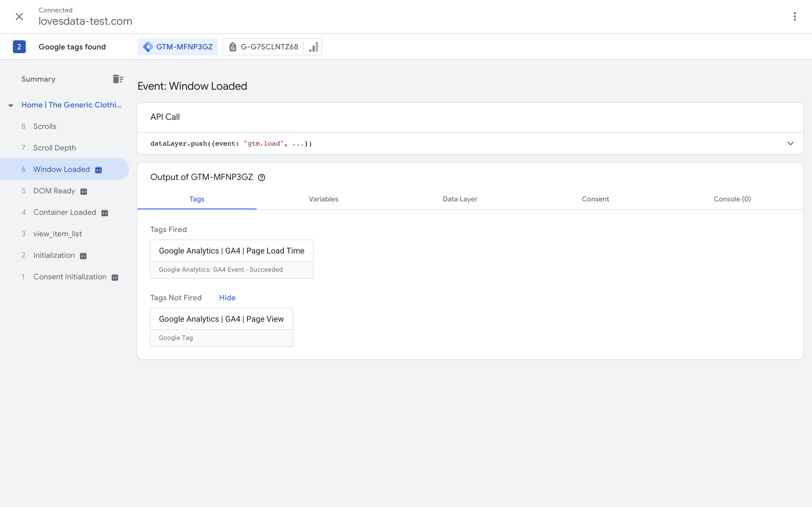Select the Scroll Depth event
Image resolution: width=812 pixels, height=507 pixels.
55,148
